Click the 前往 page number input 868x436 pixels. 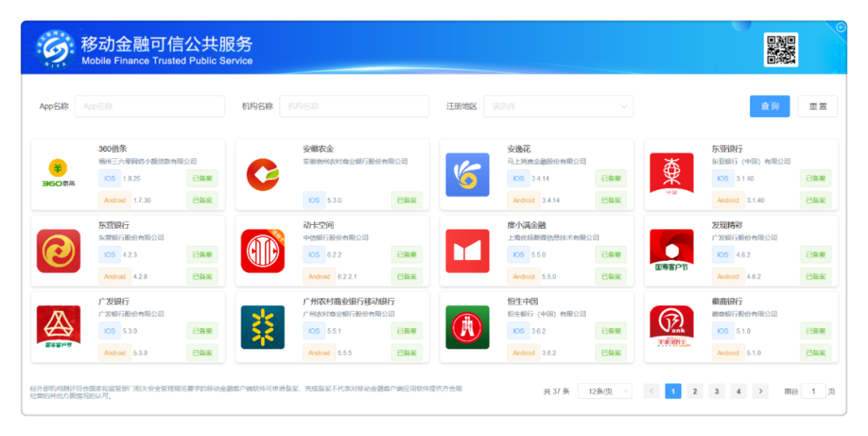(x=813, y=391)
